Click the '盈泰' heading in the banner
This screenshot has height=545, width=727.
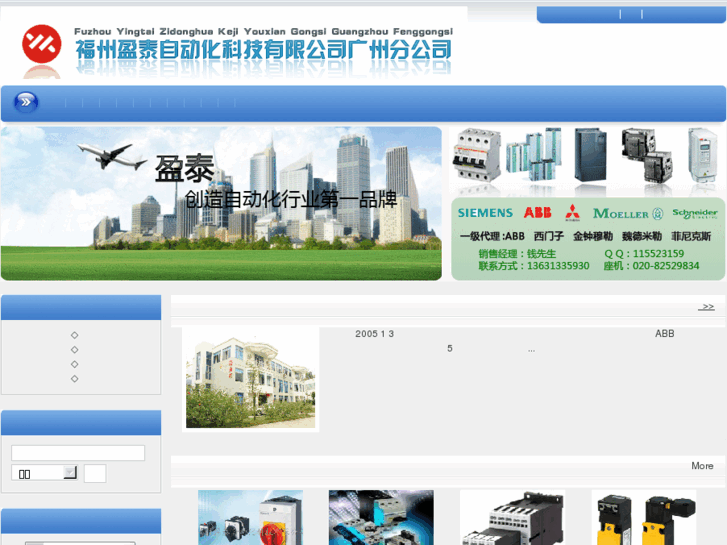(x=184, y=169)
